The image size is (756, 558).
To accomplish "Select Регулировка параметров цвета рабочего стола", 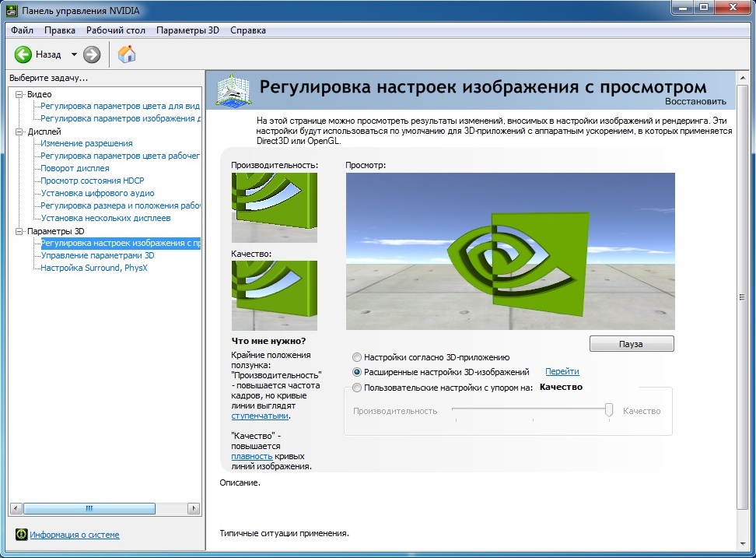I will point(120,156).
